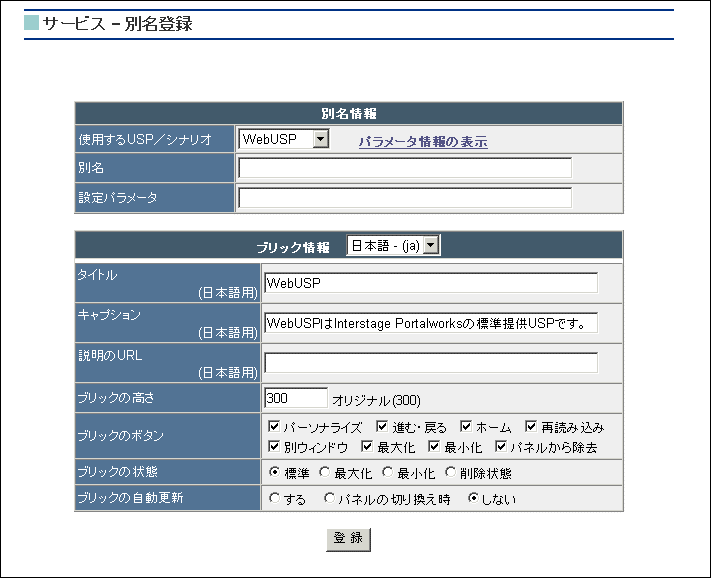711x578 pixels.
Task: Select the 標準 state radio button
Action: [274, 472]
